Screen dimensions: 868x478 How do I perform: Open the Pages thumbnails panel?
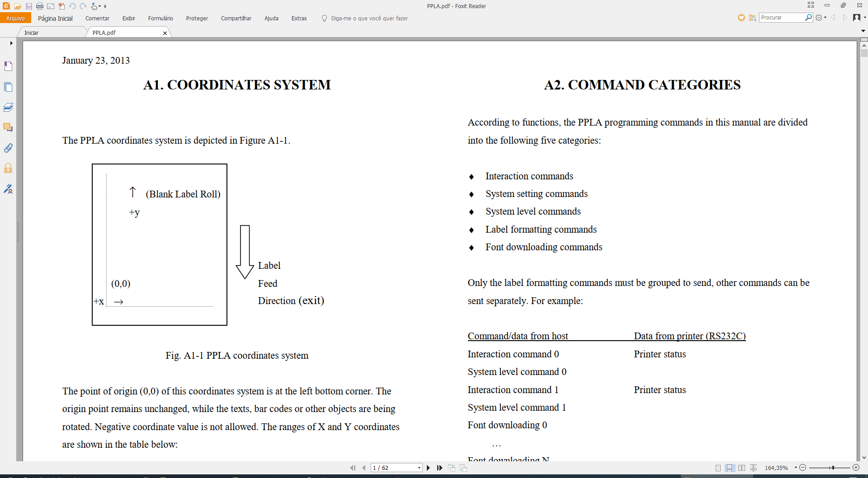(x=8, y=87)
